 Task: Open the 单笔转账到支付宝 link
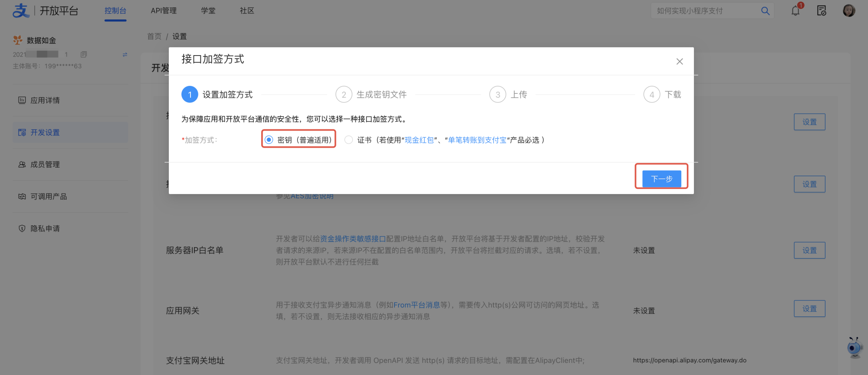477,140
